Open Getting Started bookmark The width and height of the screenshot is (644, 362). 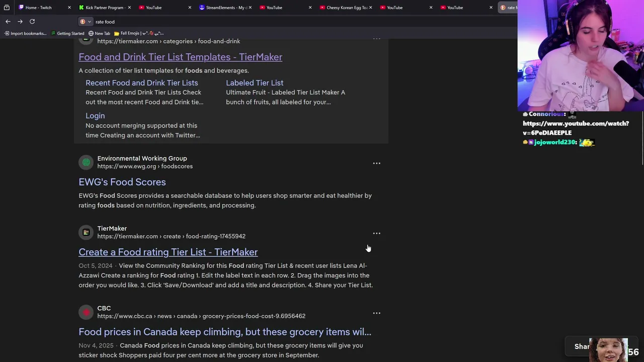(x=67, y=34)
